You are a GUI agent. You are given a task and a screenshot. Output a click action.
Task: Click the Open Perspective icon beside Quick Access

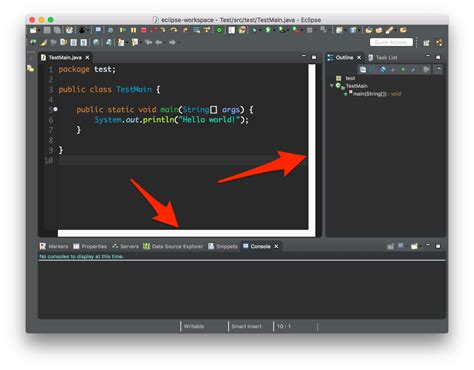pyautogui.click(x=426, y=43)
